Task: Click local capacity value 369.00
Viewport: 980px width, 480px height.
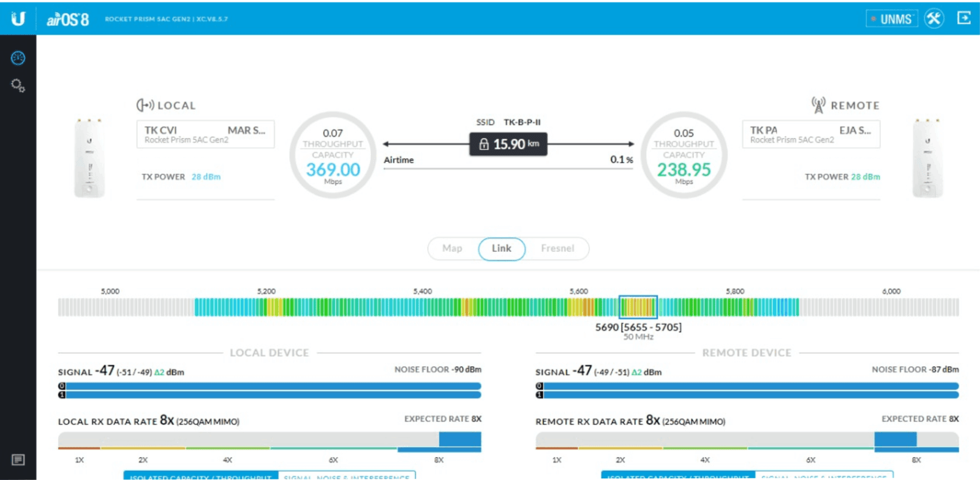Action: tap(333, 169)
